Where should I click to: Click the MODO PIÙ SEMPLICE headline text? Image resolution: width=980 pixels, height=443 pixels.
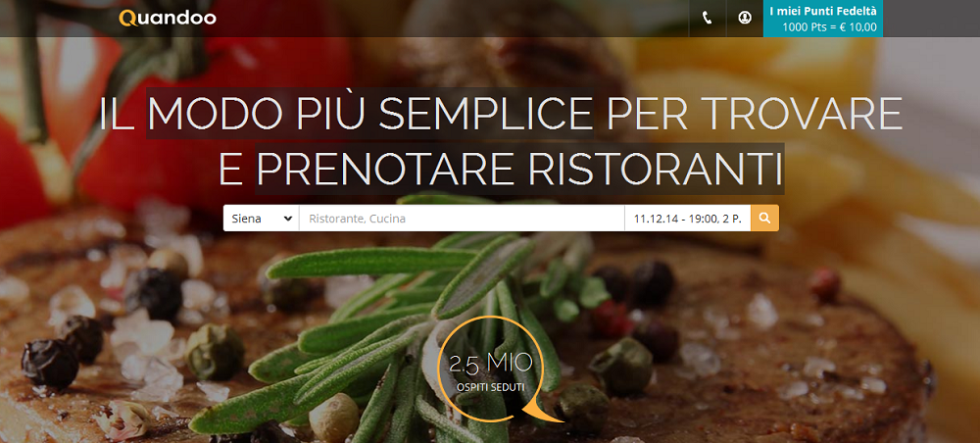369,114
